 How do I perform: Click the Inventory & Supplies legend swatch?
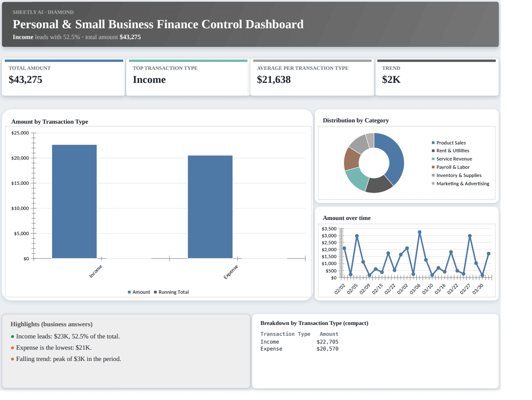(x=433, y=175)
